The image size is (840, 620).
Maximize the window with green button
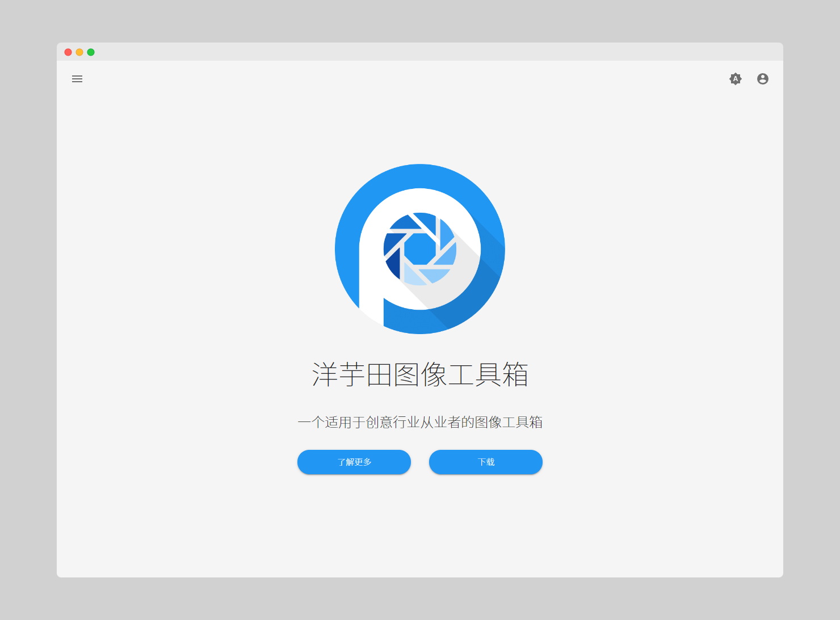point(91,52)
